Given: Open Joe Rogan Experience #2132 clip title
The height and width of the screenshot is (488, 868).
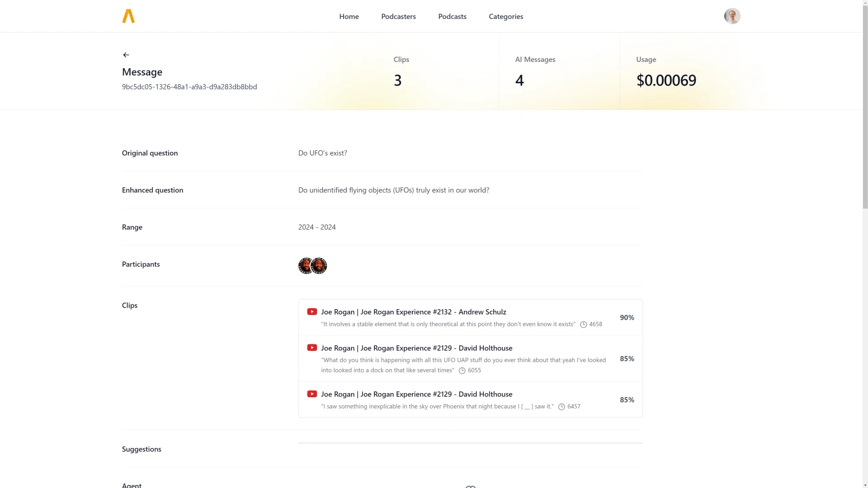Looking at the screenshot, I should tap(414, 312).
